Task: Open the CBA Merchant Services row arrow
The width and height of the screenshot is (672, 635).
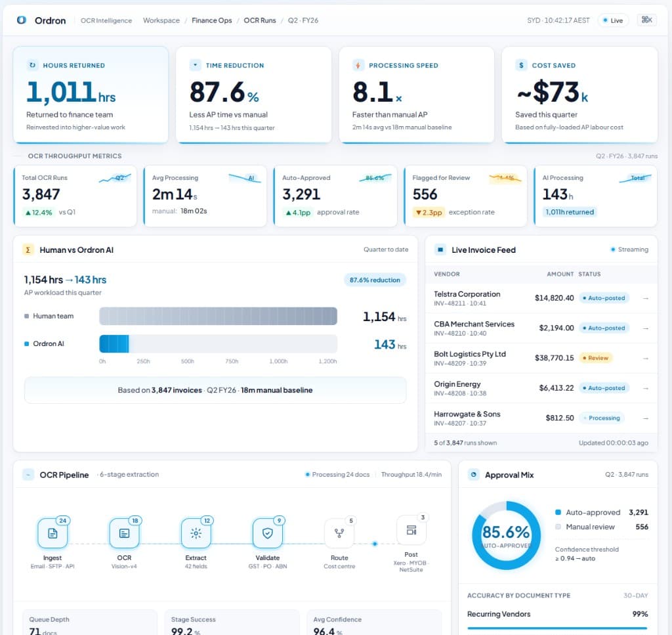Action: click(646, 328)
